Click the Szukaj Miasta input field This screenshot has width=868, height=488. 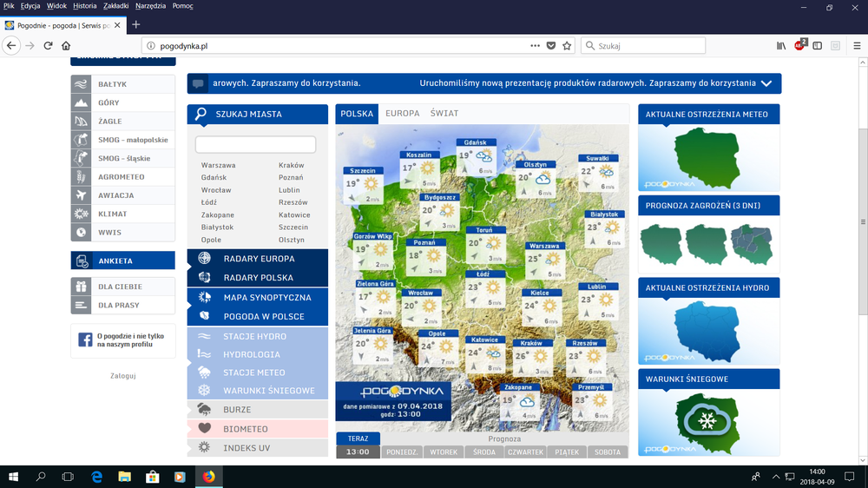point(255,144)
